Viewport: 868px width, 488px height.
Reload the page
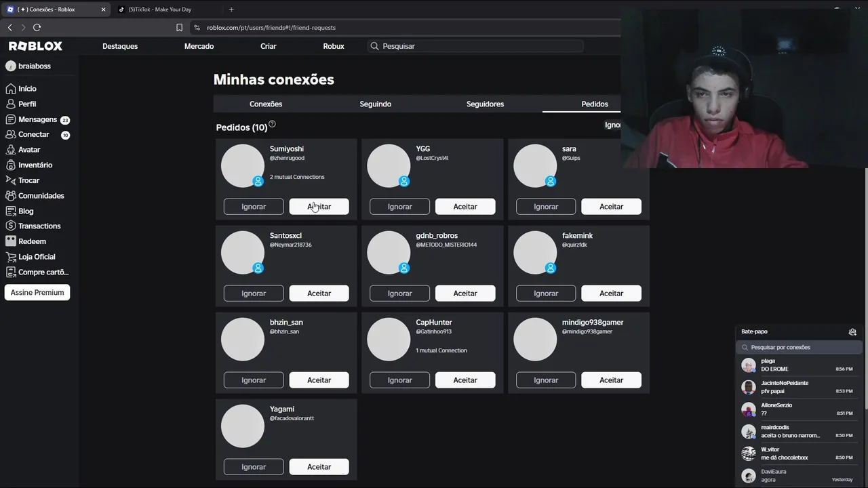pos(37,27)
